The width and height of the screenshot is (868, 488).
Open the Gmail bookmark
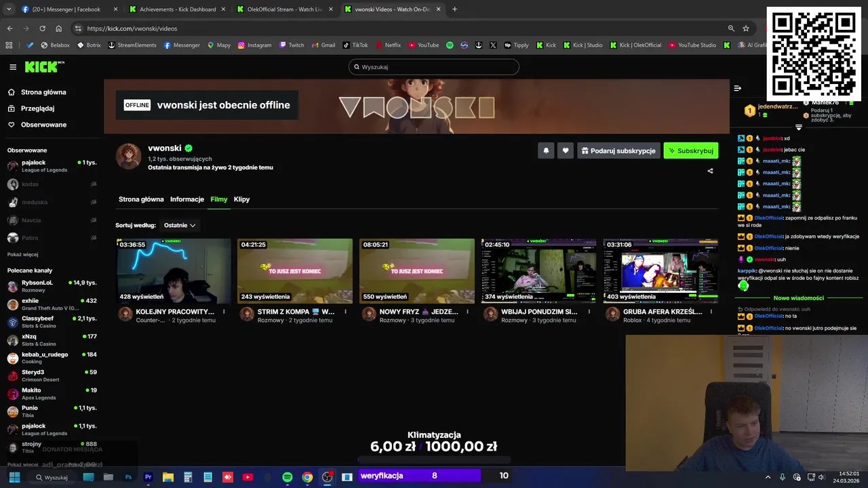point(323,45)
